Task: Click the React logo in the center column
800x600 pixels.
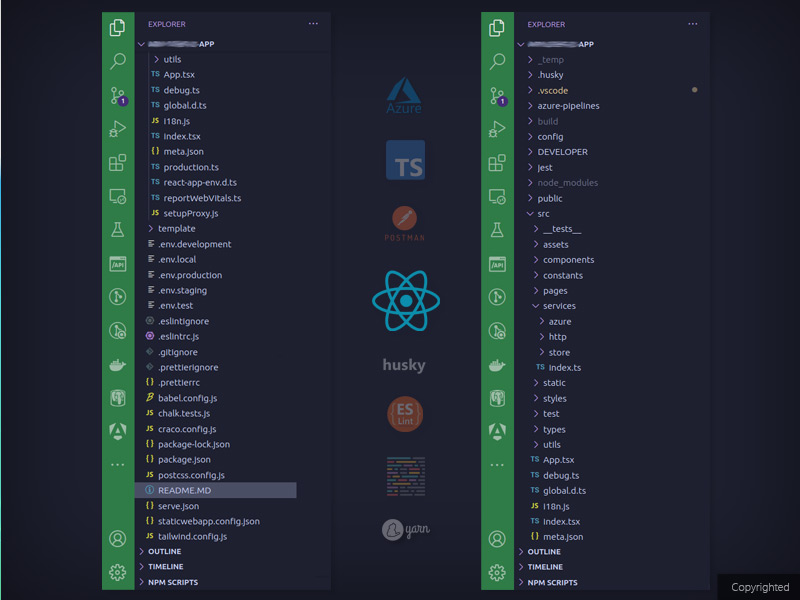Action: (405, 301)
